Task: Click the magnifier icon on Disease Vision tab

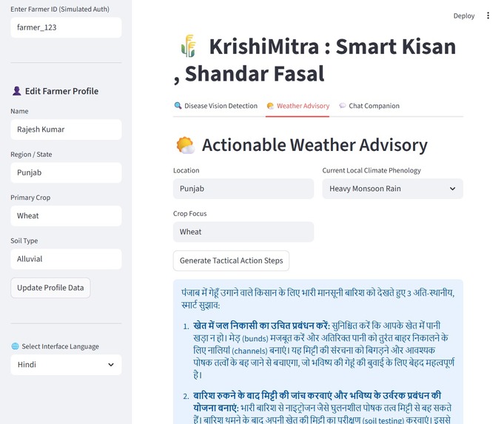Action: [178, 105]
